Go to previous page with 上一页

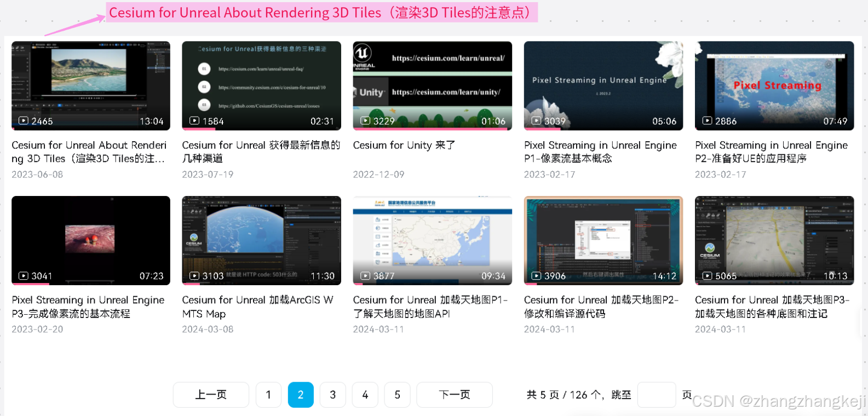(211, 395)
